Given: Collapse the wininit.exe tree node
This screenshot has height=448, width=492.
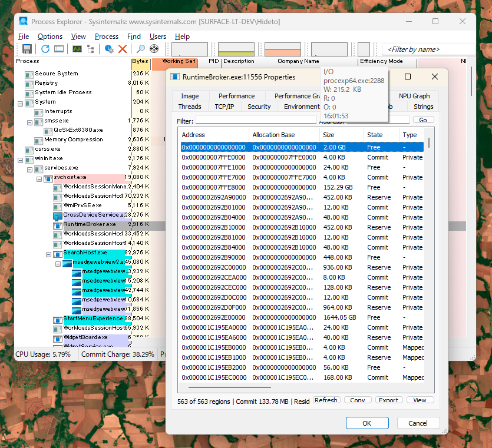Looking at the screenshot, I should click(x=21, y=160).
